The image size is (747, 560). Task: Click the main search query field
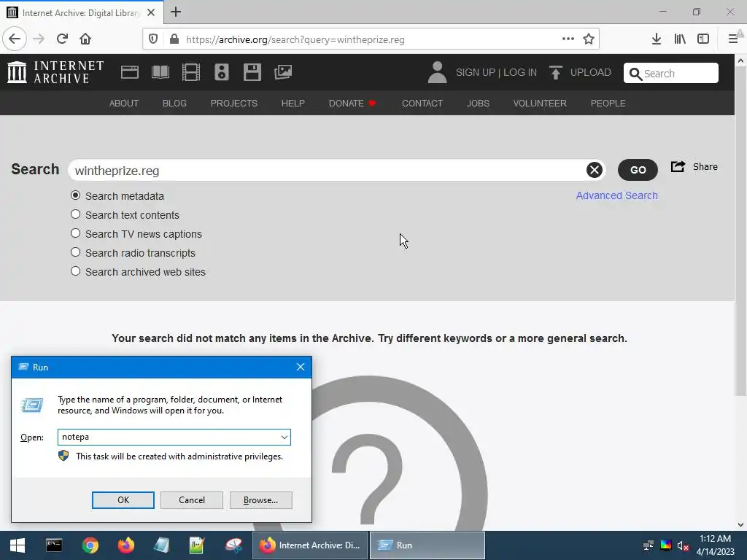tap(329, 171)
